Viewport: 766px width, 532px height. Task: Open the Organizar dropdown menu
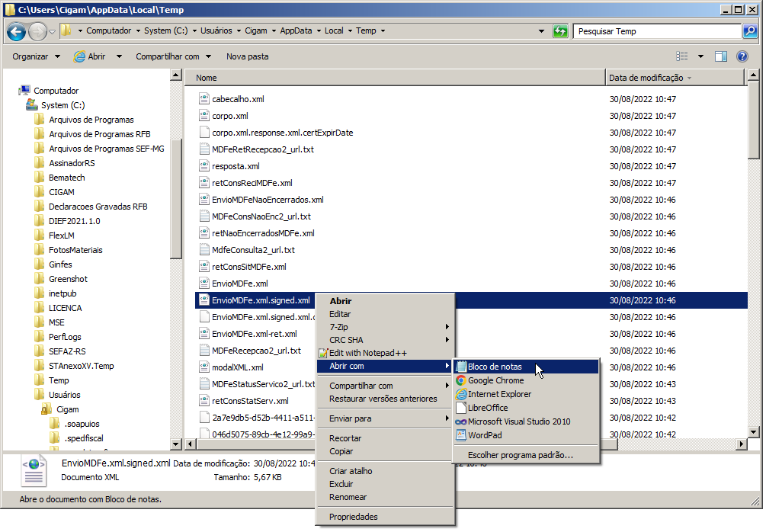36,56
